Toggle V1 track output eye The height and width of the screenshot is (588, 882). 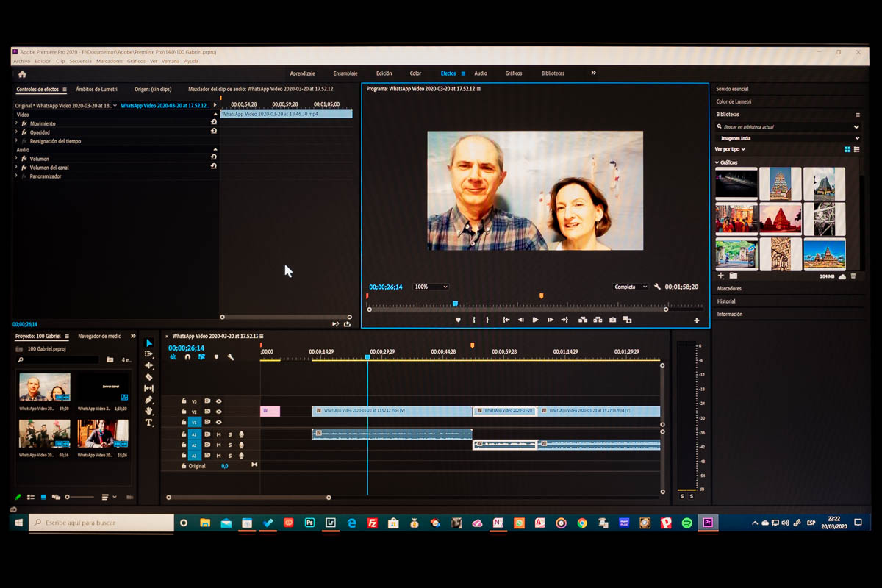(218, 423)
